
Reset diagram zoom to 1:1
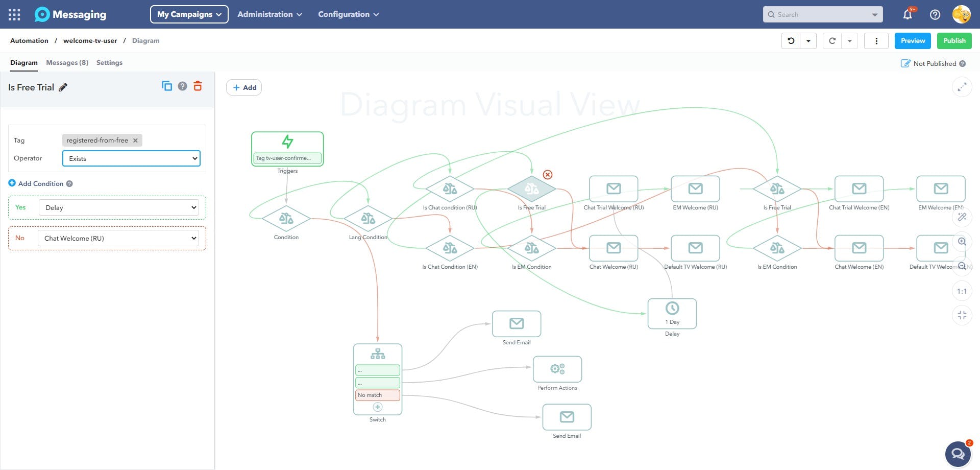click(x=962, y=291)
